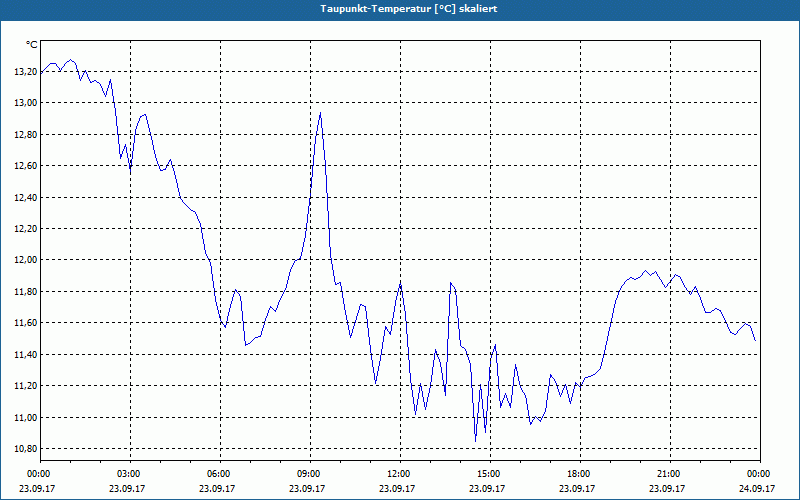Click the 10,80 y-axis label
This screenshot has width=800, height=500.
tap(26, 449)
